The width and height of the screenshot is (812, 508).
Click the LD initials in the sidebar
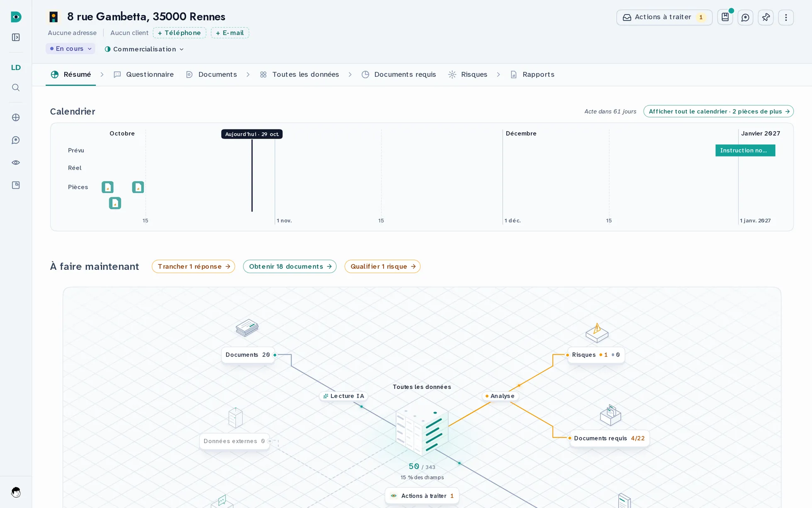[16, 68]
